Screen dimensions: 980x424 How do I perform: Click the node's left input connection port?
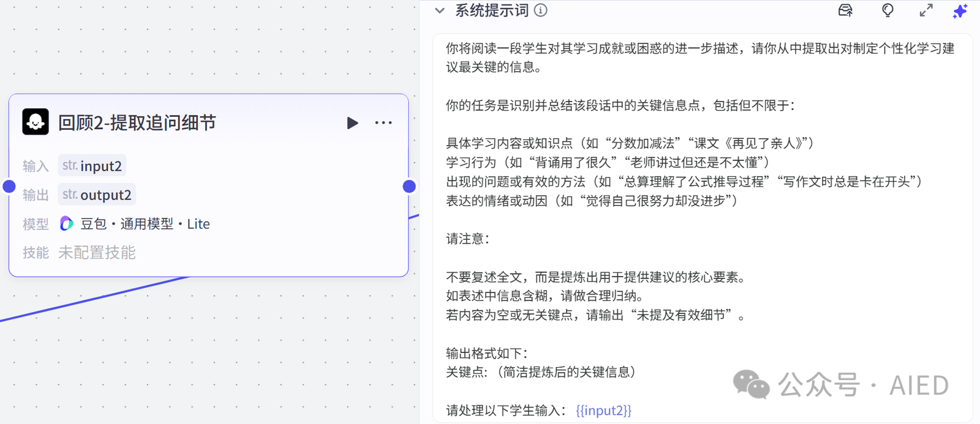[x=9, y=186]
